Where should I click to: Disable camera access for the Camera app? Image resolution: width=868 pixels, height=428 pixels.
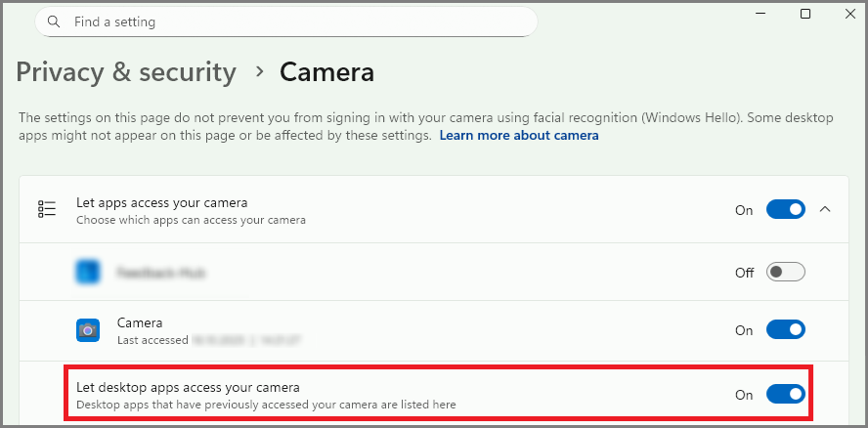point(785,330)
